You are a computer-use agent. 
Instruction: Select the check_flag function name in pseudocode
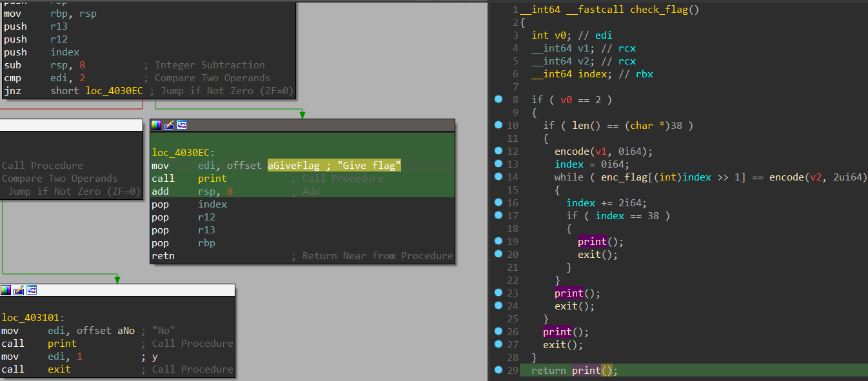tap(659, 10)
